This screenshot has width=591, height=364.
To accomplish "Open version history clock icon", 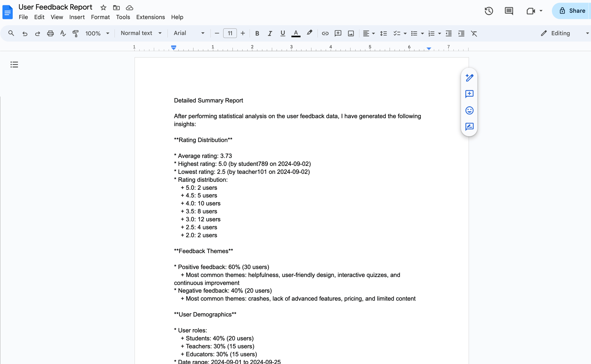I will coord(489,11).
